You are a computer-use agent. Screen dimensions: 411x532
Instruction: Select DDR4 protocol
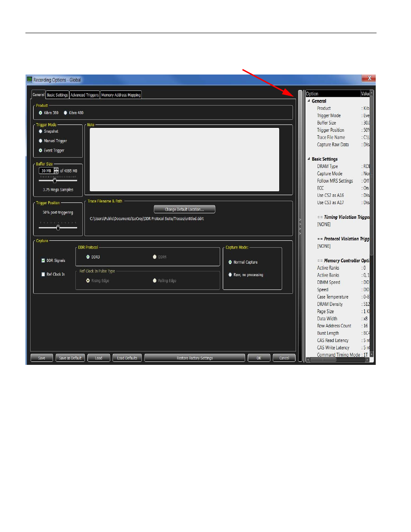click(x=159, y=257)
